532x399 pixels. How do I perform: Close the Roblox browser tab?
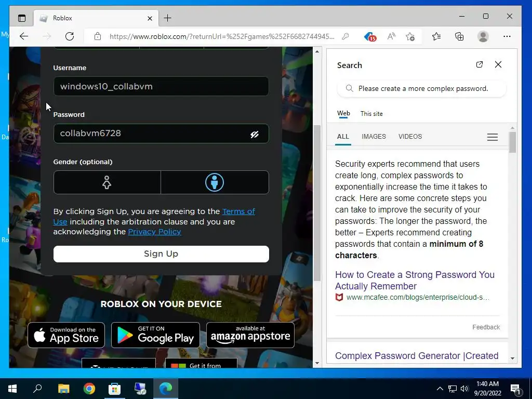[150, 18]
